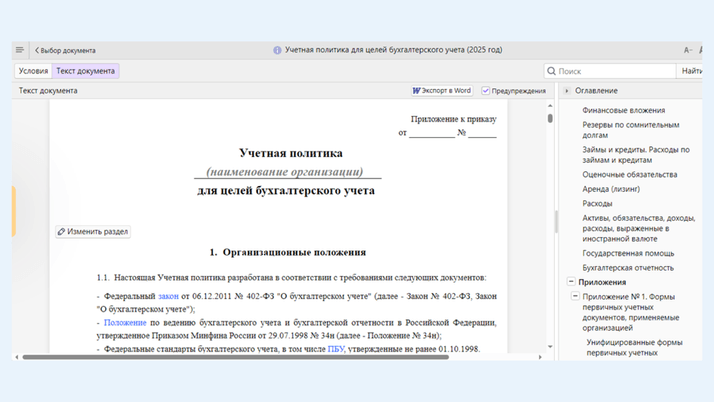This screenshot has height=402, width=714.
Task: Click the magnifier icon in search box
Action: 551,71
